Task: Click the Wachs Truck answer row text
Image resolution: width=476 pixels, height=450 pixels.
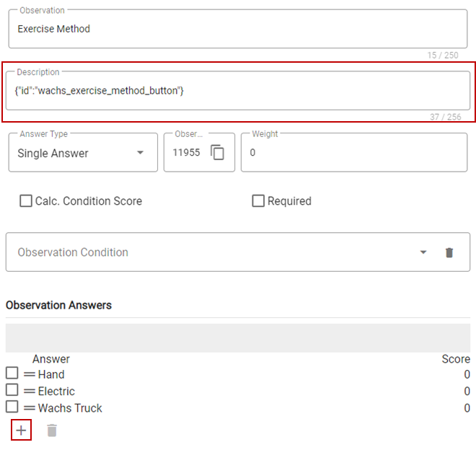Action: pyautogui.click(x=70, y=407)
